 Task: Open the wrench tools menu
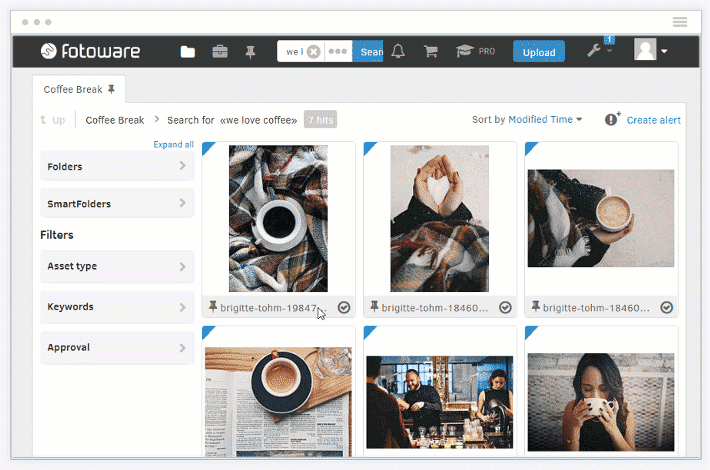595,51
